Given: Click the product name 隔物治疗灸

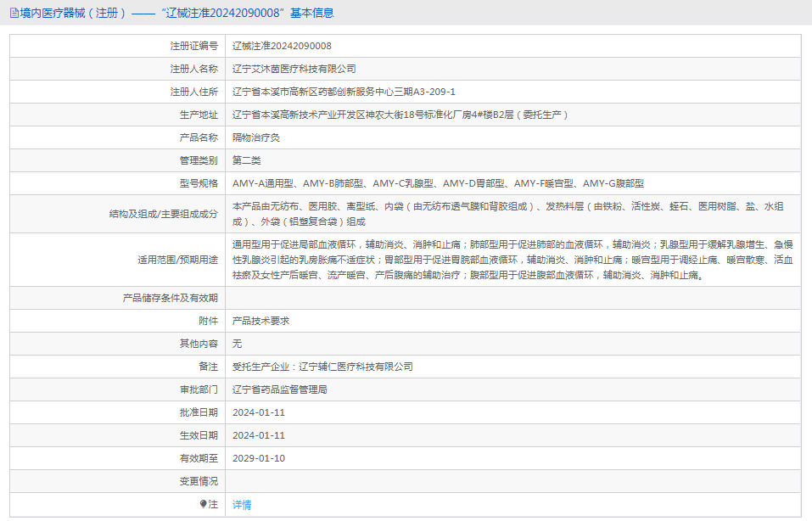Looking at the screenshot, I should tap(256, 137).
